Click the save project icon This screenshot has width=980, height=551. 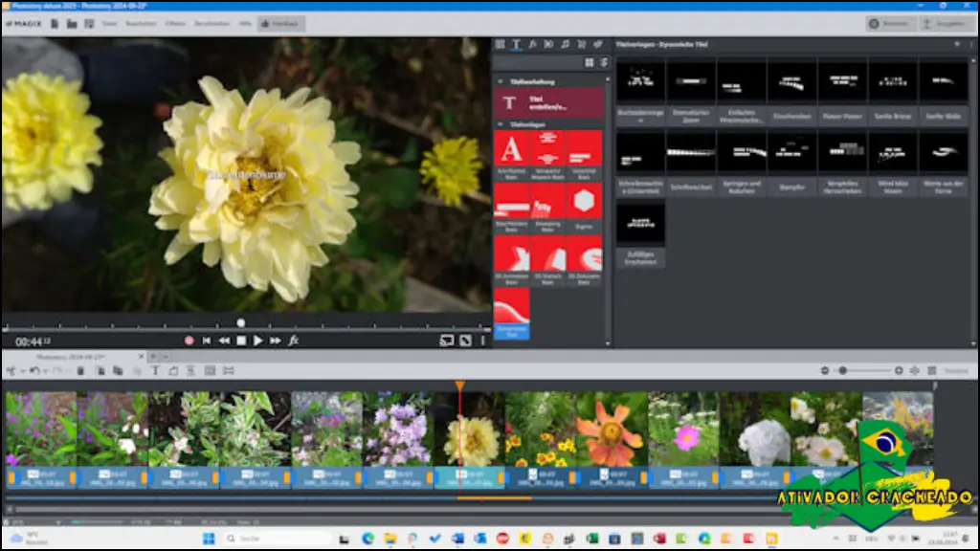[89, 24]
